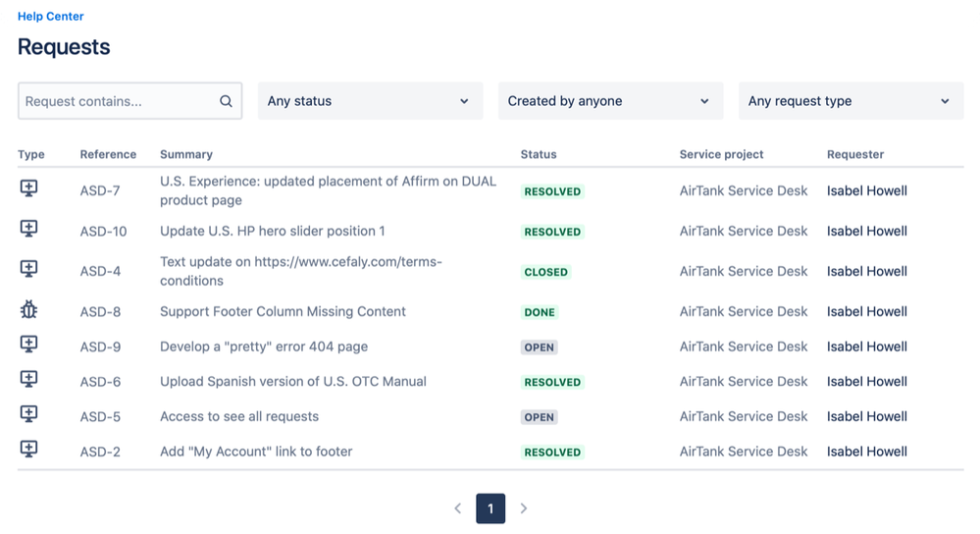Open the Help Center link
The width and height of the screenshot is (980, 534).
(x=51, y=17)
